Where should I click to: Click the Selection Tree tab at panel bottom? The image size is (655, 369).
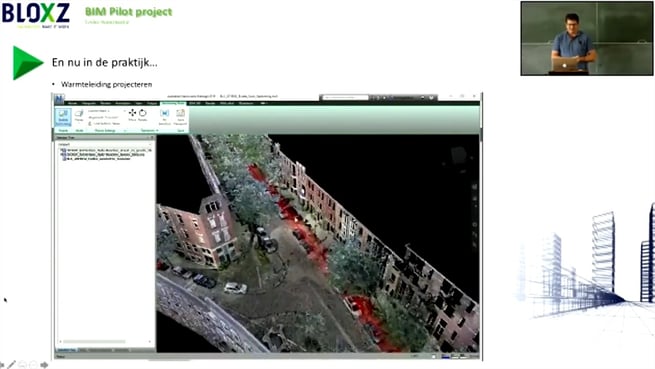coord(66,350)
